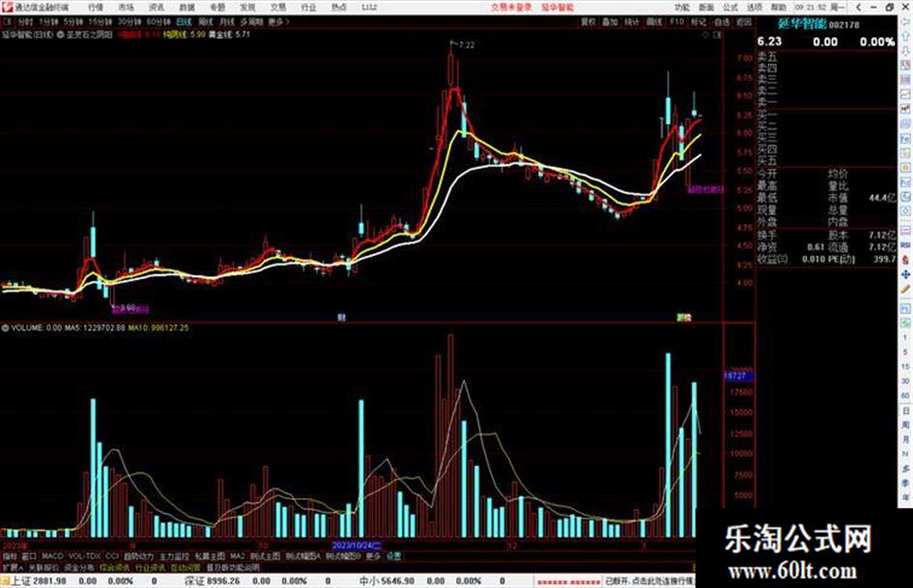Image resolution: width=913 pixels, height=588 pixels.
Task: Open the 行业资讯 tab
Action: (x=150, y=567)
